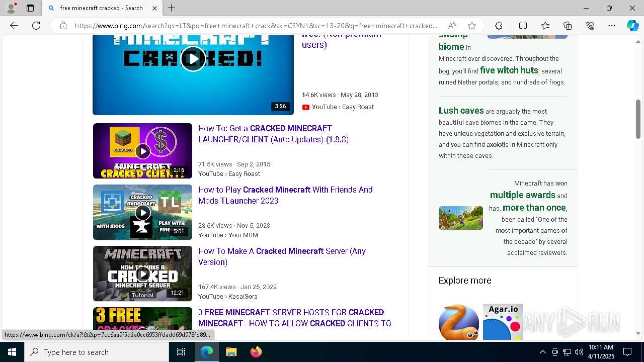Open 3 Free Cracked server hosts thumbnail
This screenshot has width=644, height=362.
click(142, 319)
